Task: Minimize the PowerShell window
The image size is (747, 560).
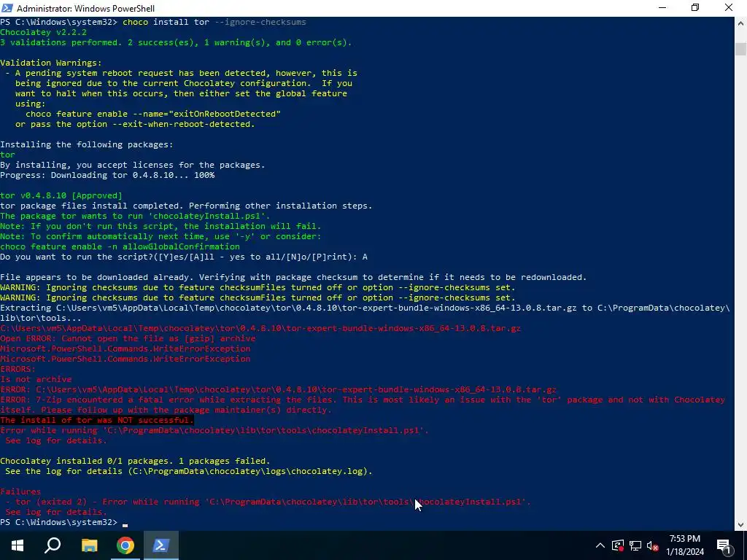Action: pyautogui.click(x=662, y=8)
